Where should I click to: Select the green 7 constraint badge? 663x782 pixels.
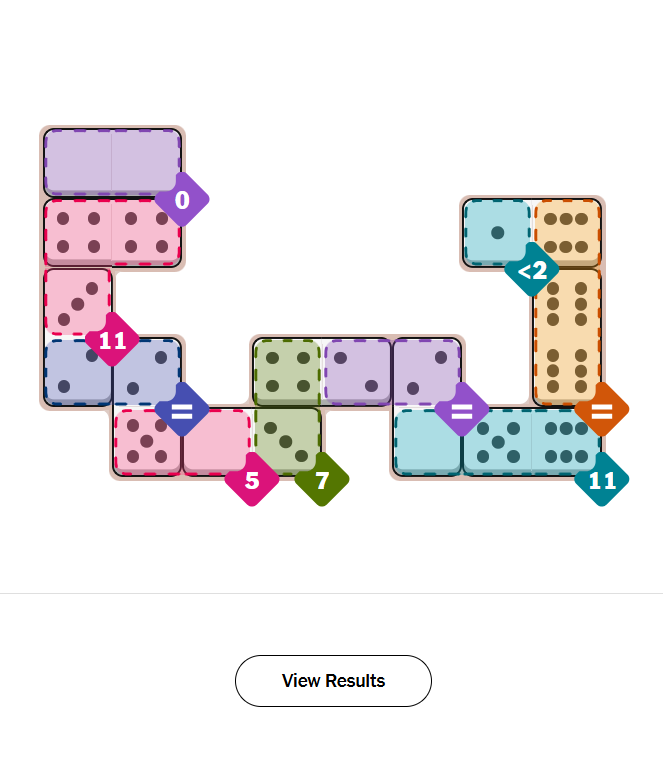(322, 480)
